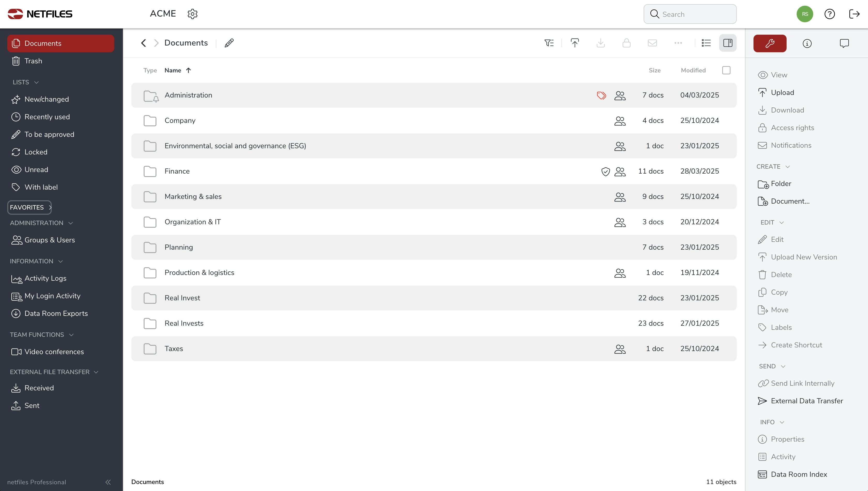Click the red label tag on Administration
The width and height of the screenshot is (868, 491).
click(x=601, y=95)
